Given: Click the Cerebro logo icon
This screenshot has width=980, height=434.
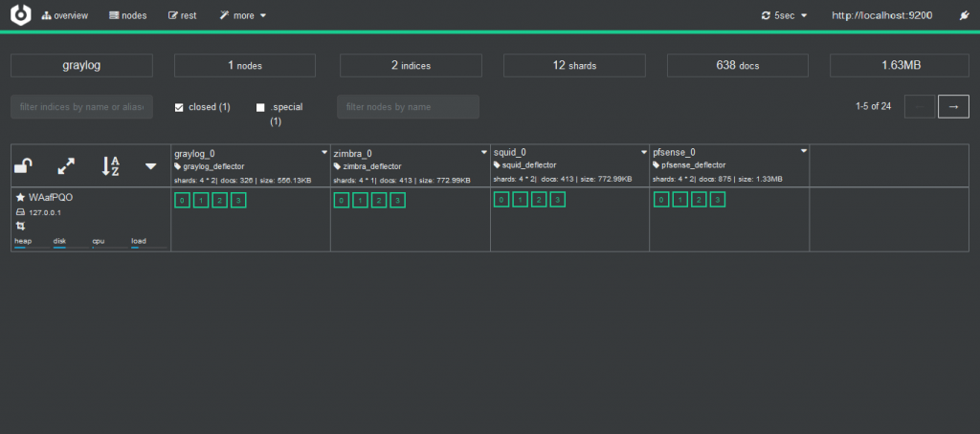Looking at the screenshot, I should 20,15.
